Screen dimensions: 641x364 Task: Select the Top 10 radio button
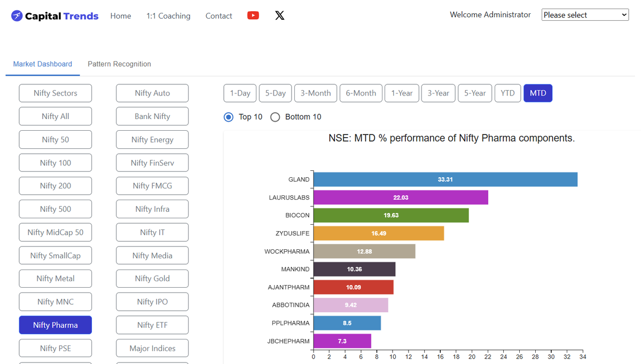(229, 117)
